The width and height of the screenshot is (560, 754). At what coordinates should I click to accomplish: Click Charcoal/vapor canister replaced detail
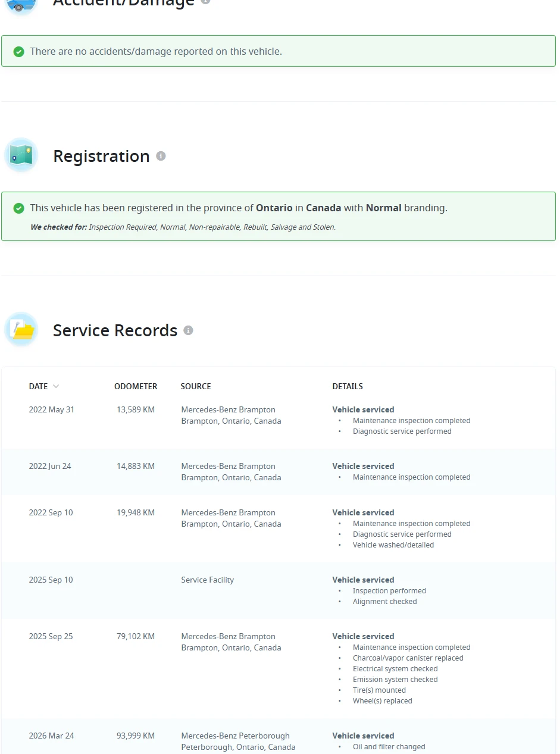[x=408, y=658]
